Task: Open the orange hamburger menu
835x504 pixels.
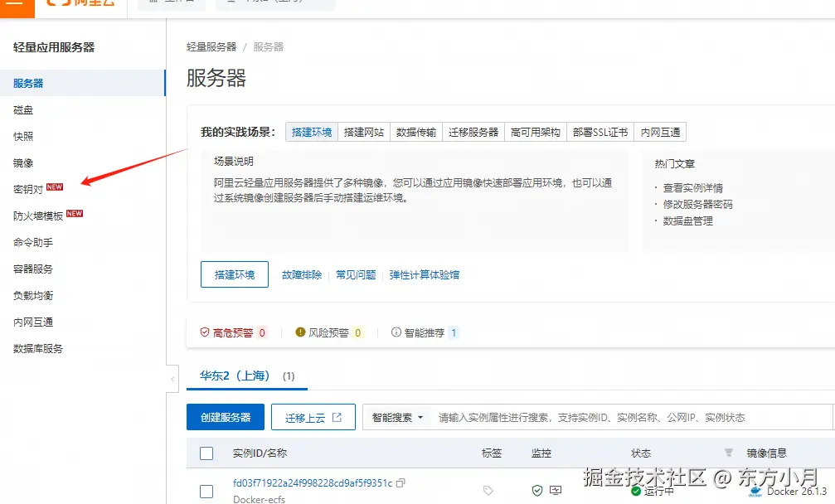Action: 16,7
